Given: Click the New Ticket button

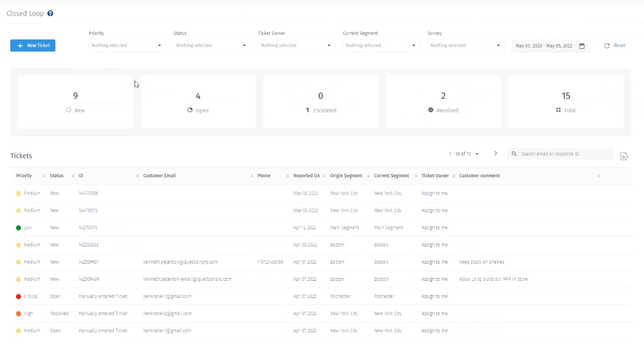Looking at the screenshot, I should coord(33,46).
